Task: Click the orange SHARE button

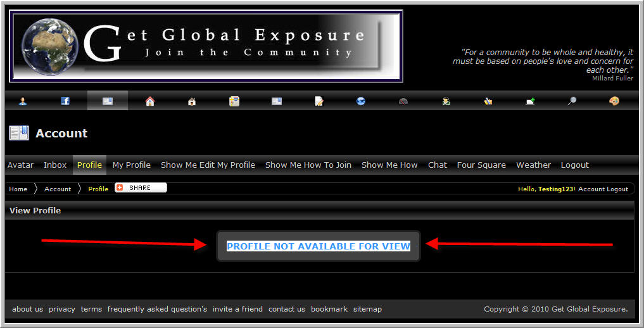Action: click(141, 187)
